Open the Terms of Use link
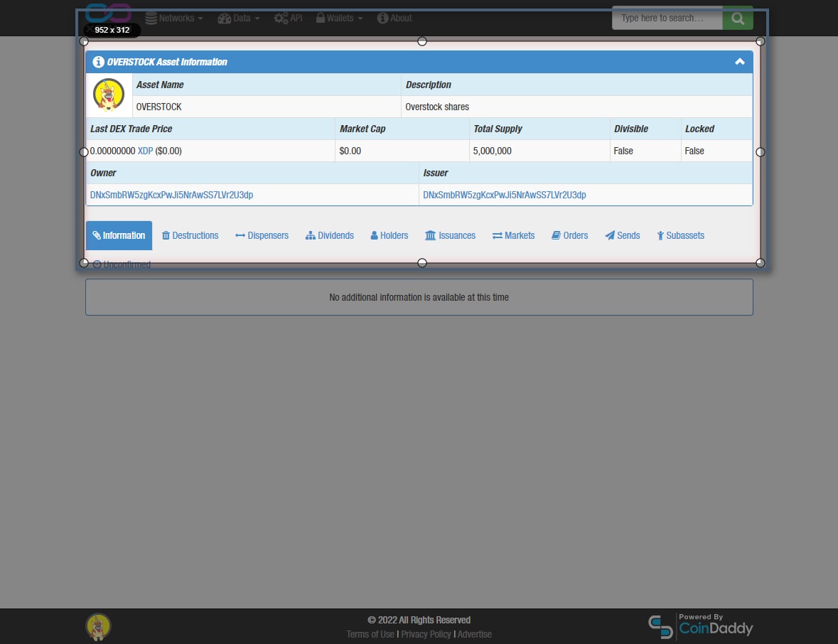 point(370,634)
